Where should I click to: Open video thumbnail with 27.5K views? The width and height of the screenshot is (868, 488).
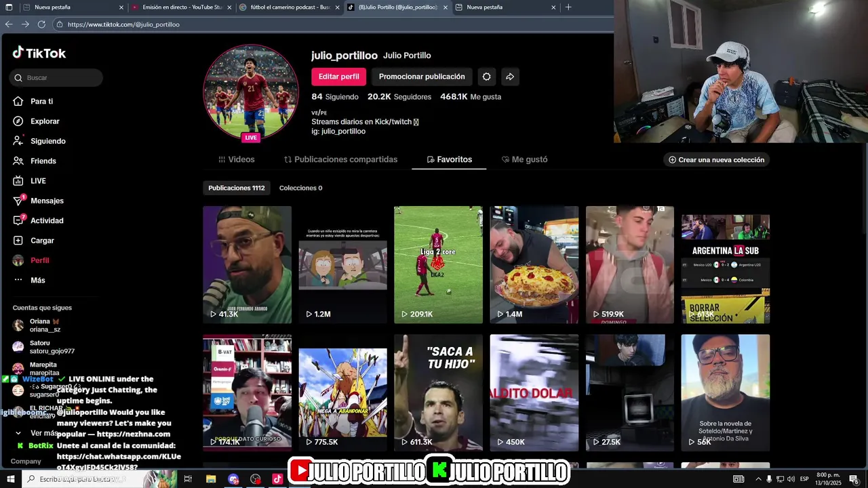(x=630, y=392)
